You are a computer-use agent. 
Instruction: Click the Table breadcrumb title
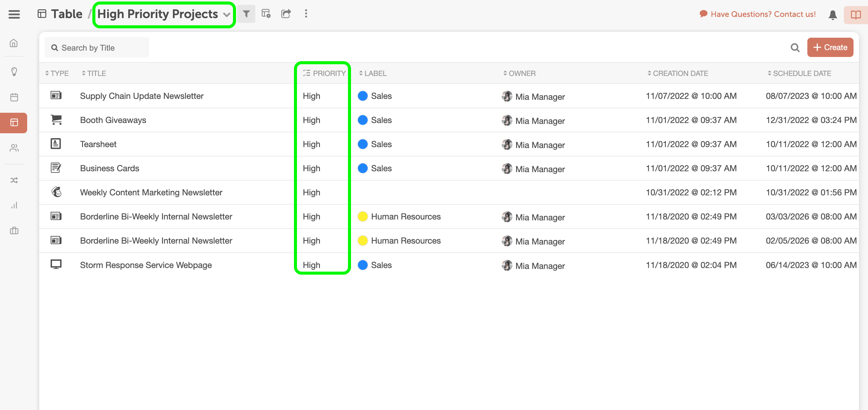coord(67,14)
